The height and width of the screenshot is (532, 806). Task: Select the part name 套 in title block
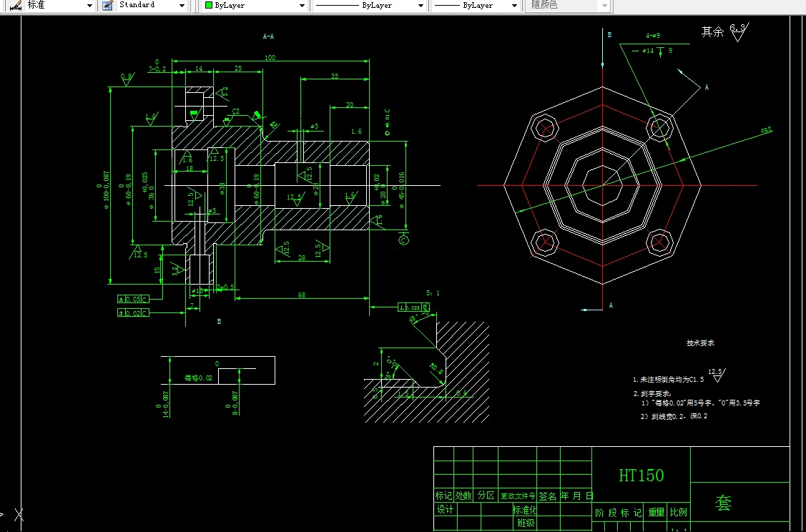coord(723,503)
